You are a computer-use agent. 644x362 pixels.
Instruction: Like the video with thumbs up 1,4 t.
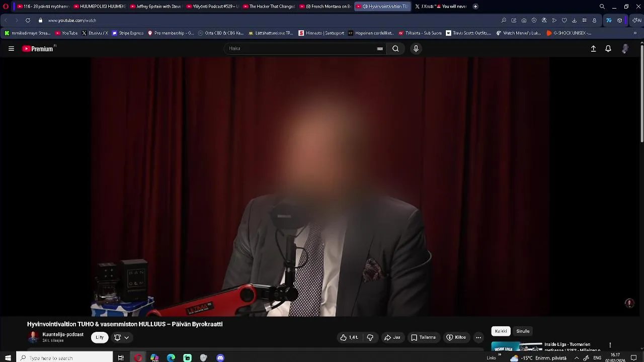point(349,337)
